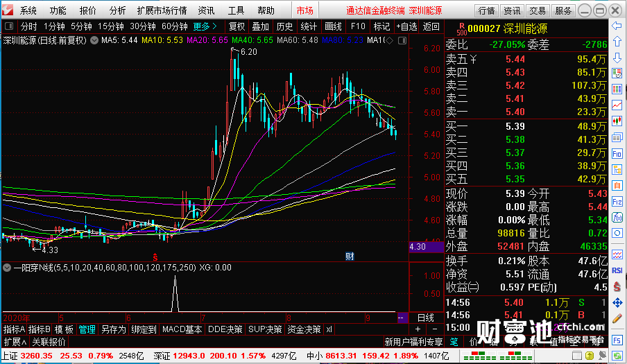Switch to the 分时 view

click(29, 27)
